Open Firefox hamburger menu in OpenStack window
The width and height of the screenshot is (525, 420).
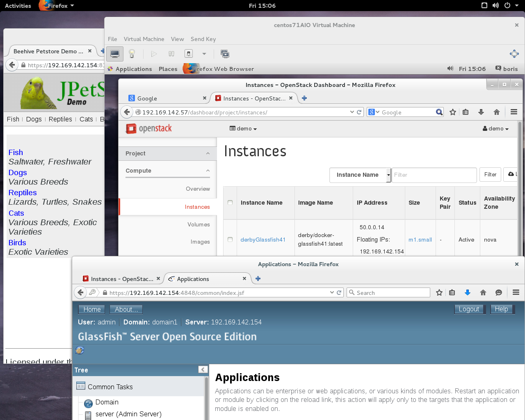[x=514, y=112]
